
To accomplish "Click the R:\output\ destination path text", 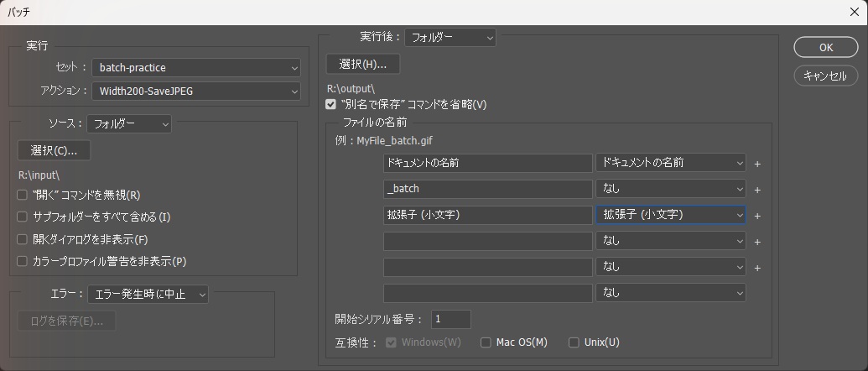I will pyautogui.click(x=351, y=88).
